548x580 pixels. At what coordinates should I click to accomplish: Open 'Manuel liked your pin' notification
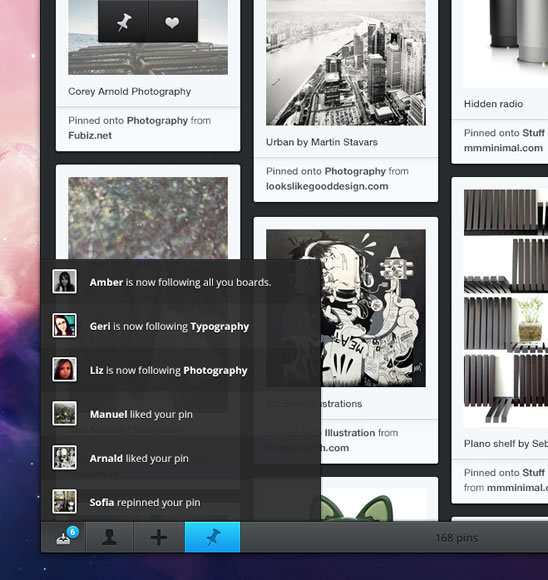click(x=141, y=414)
